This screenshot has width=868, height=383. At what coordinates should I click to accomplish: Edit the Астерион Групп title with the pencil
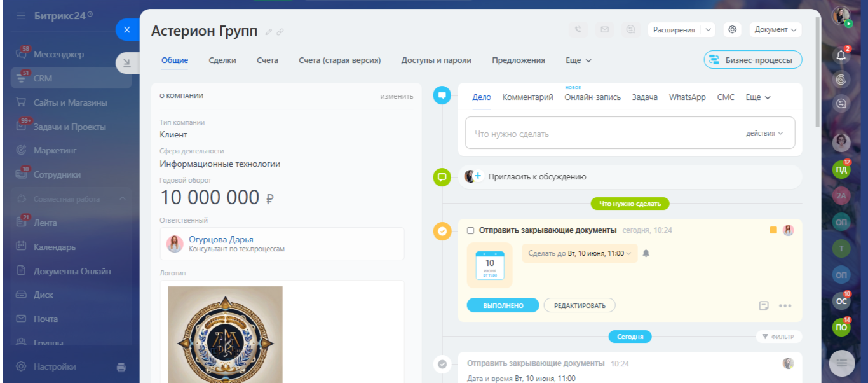[269, 32]
